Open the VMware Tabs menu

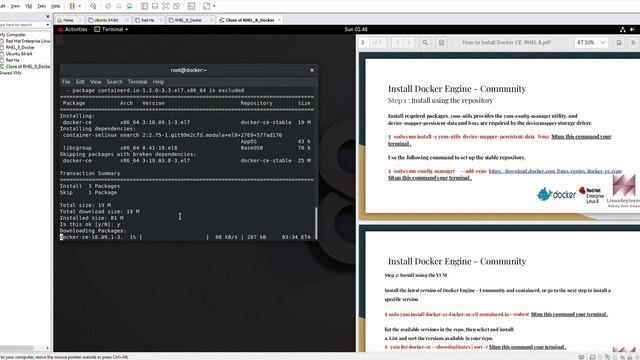coord(42,6)
